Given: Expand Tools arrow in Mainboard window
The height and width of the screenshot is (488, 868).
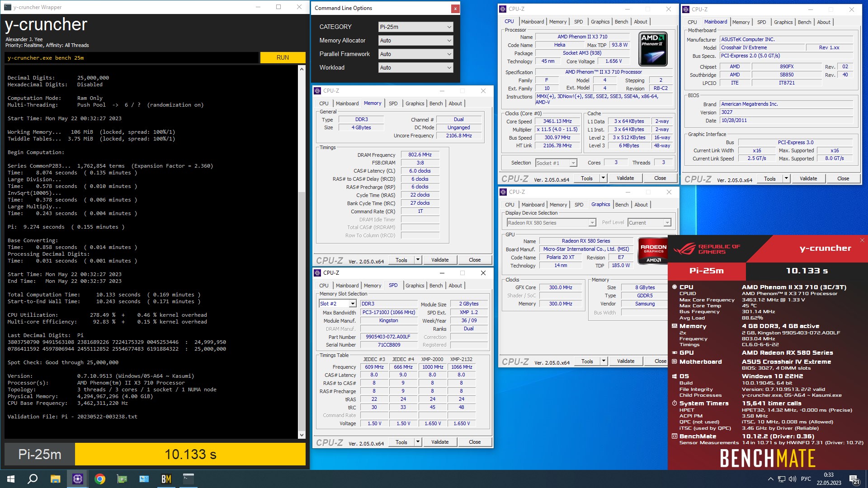Looking at the screenshot, I should pos(786,179).
